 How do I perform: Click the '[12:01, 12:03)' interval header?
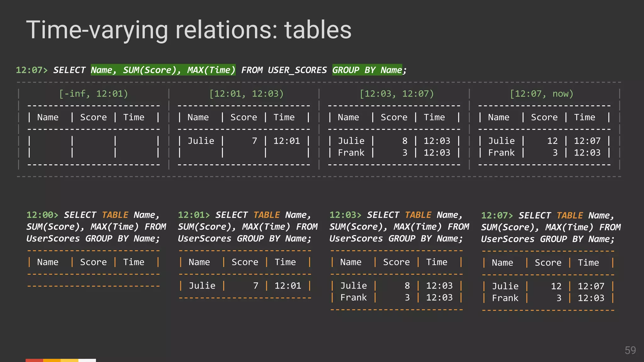click(246, 94)
